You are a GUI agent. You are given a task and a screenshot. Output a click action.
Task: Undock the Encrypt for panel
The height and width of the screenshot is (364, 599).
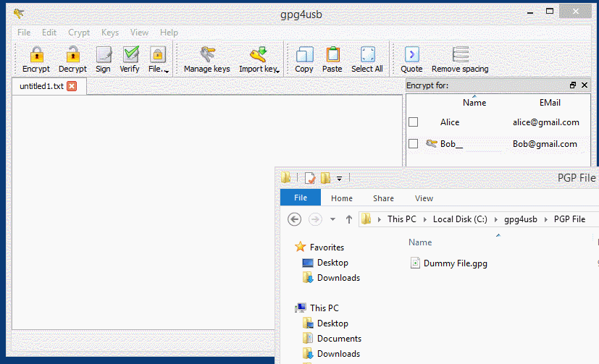pos(573,85)
